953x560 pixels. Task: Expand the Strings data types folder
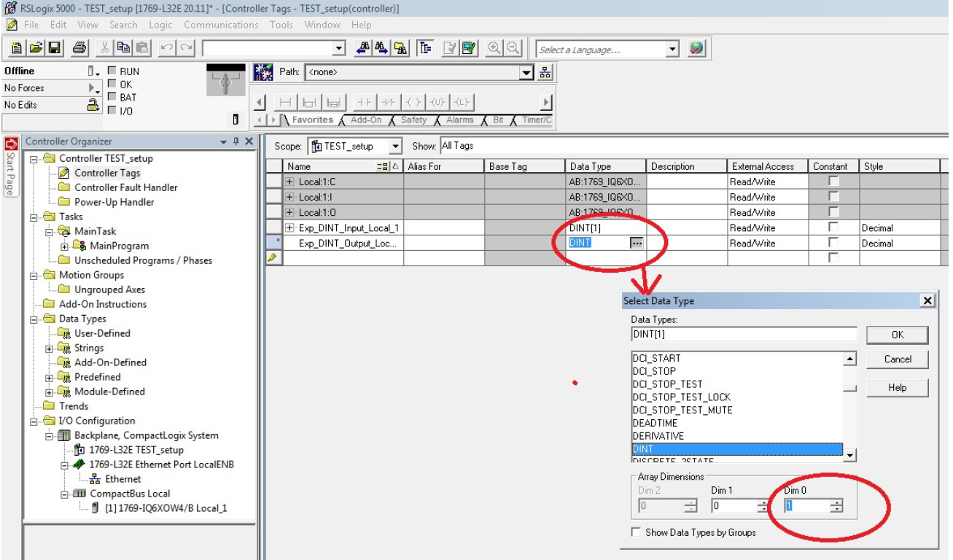pyautogui.click(x=50, y=348)
